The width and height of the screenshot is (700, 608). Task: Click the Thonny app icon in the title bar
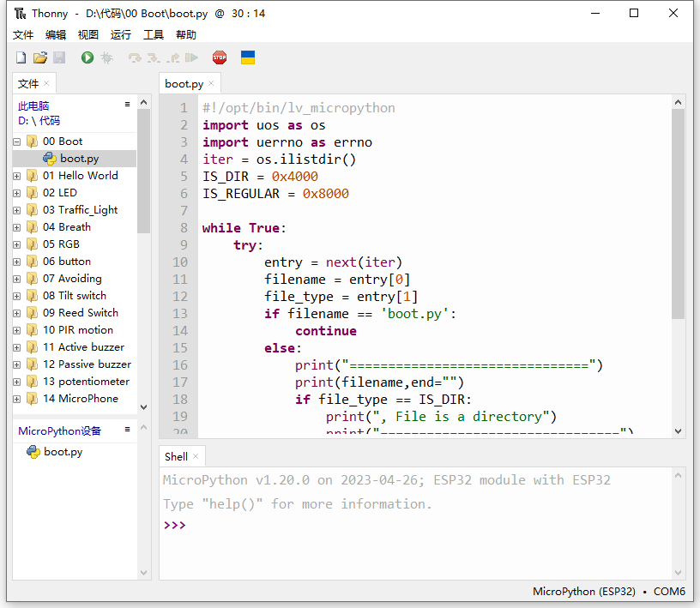point(20,14)
